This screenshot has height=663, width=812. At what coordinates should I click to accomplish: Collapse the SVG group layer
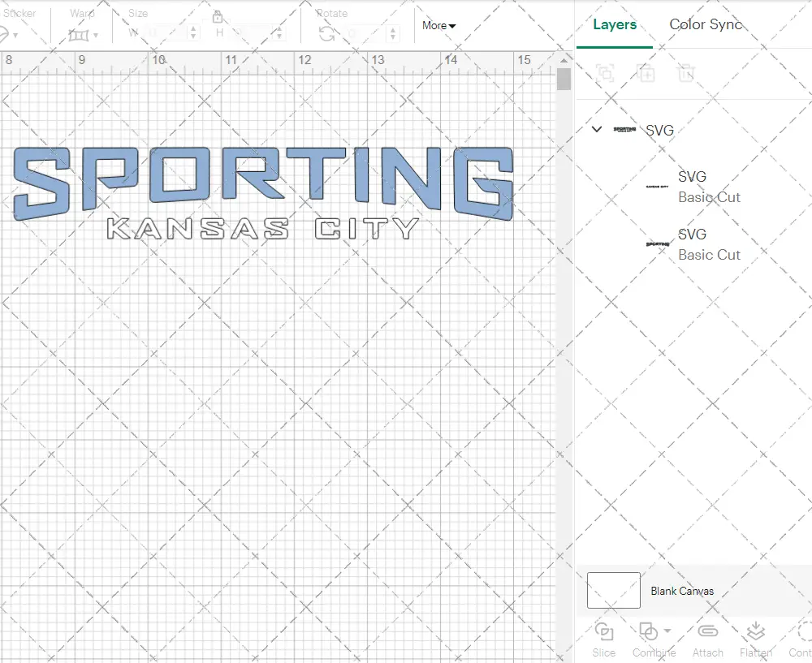tap(597, 129)
